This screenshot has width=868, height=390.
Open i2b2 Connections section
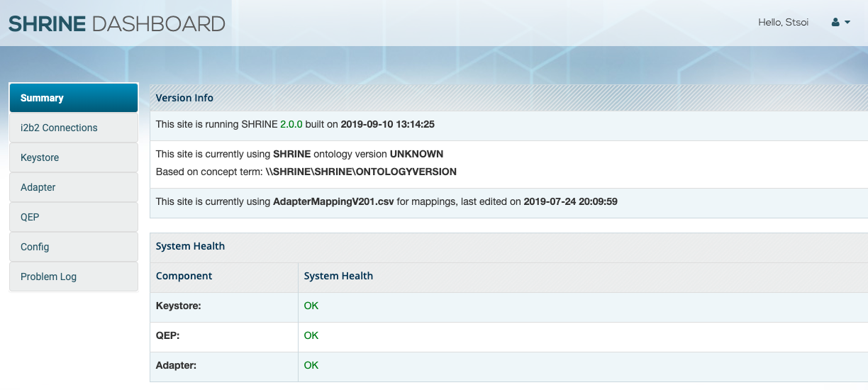click(74, 128)
